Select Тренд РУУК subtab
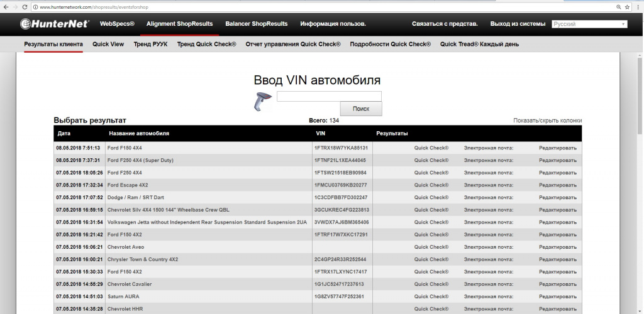The width and height of the screenshot is (644, 314). point(150,44)
